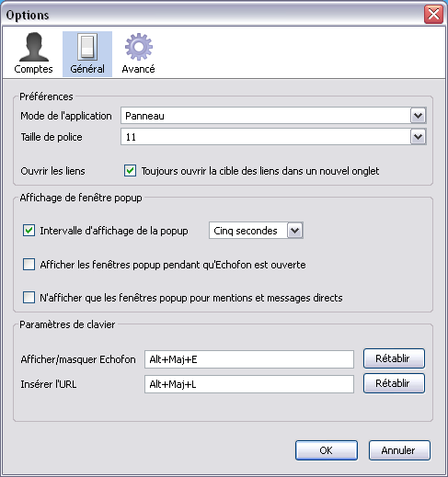
Task: Click the Annuler button
Action: [399, 450]
